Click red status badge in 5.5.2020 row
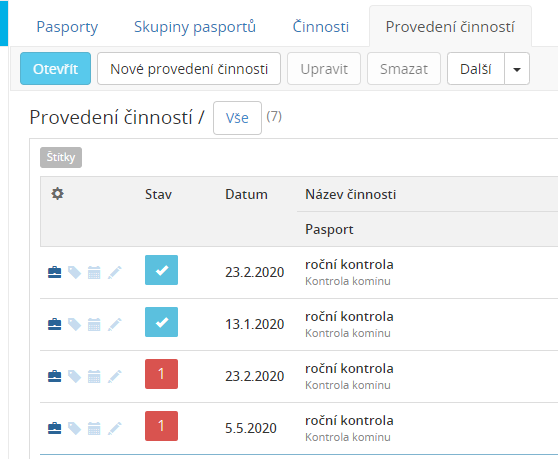Image resolution: width=558 pixels, height=459 pixels. pyautogui.click(x=161, y=426)
